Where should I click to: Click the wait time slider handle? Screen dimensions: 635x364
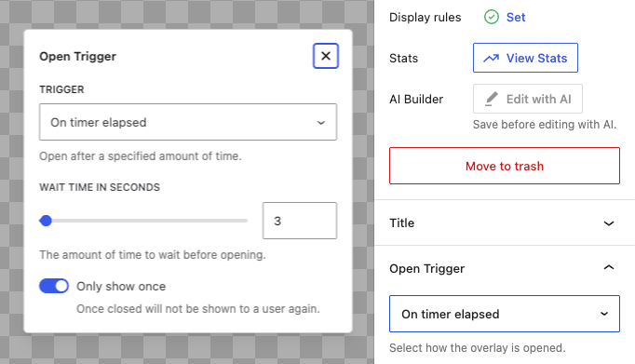tap(47, 221)
